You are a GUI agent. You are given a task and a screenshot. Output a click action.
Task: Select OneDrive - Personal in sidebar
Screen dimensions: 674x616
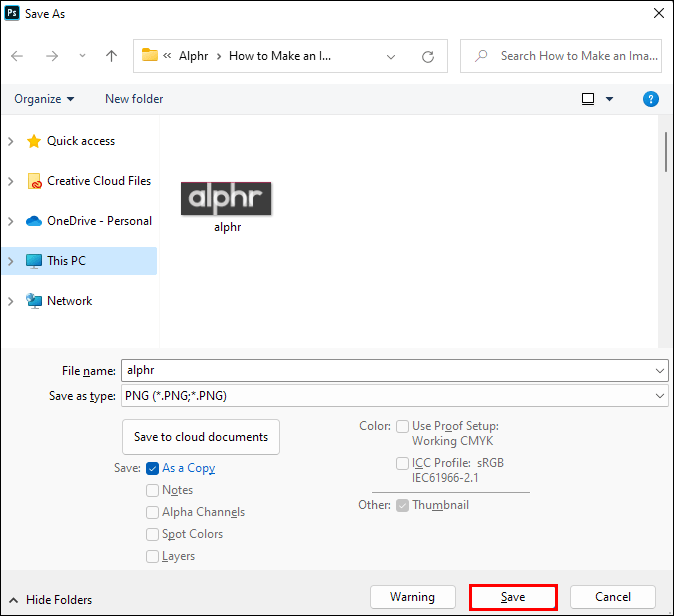(98, 221)
